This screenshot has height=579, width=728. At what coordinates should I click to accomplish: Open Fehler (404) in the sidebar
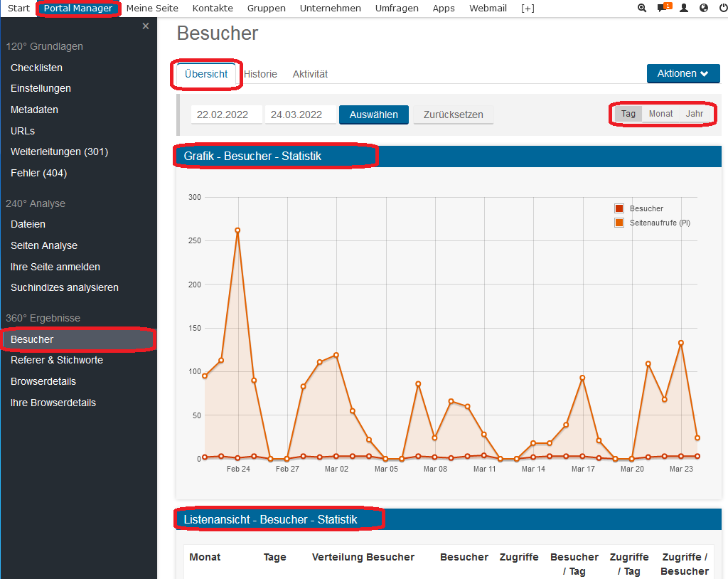pyautogui.click(x=39, y=173)
